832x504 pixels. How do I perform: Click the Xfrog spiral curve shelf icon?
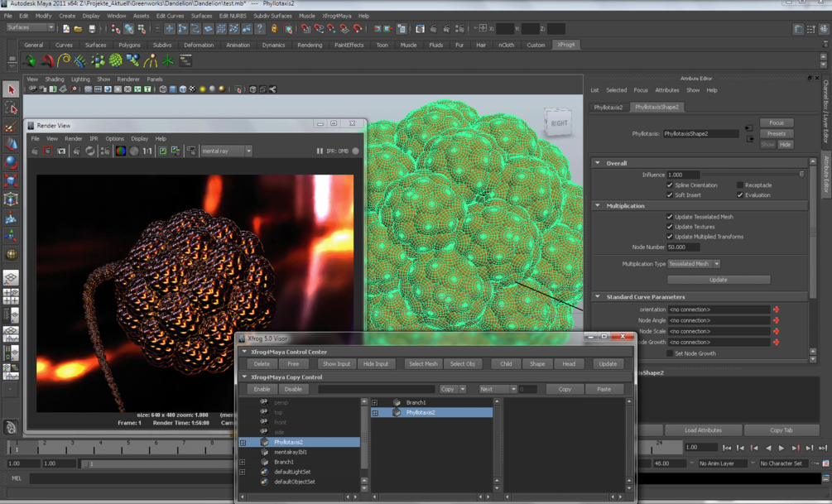(64, 60)
